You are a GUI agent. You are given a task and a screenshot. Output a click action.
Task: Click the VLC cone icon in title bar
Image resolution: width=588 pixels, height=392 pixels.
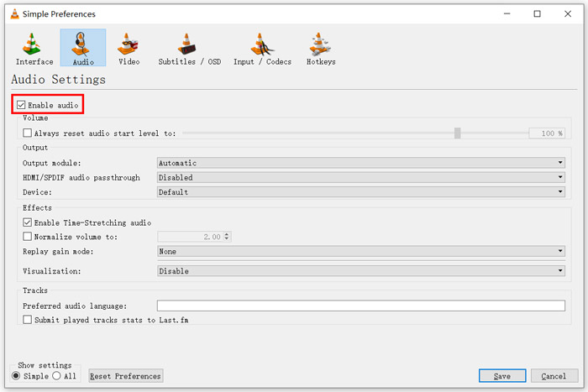(14, 14)
